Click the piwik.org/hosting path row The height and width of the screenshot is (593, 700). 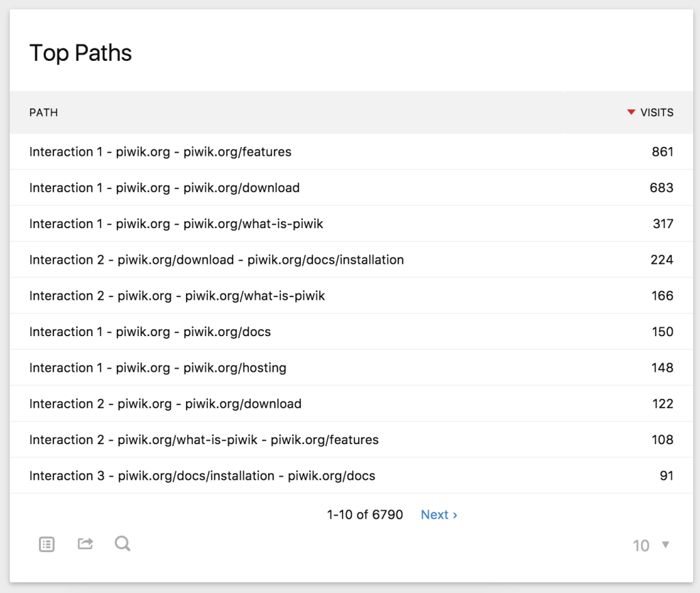point(158,368)
